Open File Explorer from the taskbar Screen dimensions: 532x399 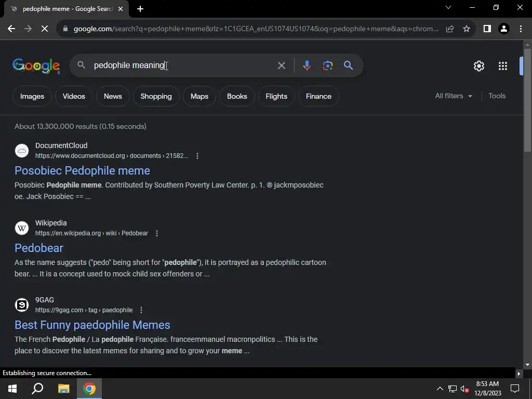point(63,389)
